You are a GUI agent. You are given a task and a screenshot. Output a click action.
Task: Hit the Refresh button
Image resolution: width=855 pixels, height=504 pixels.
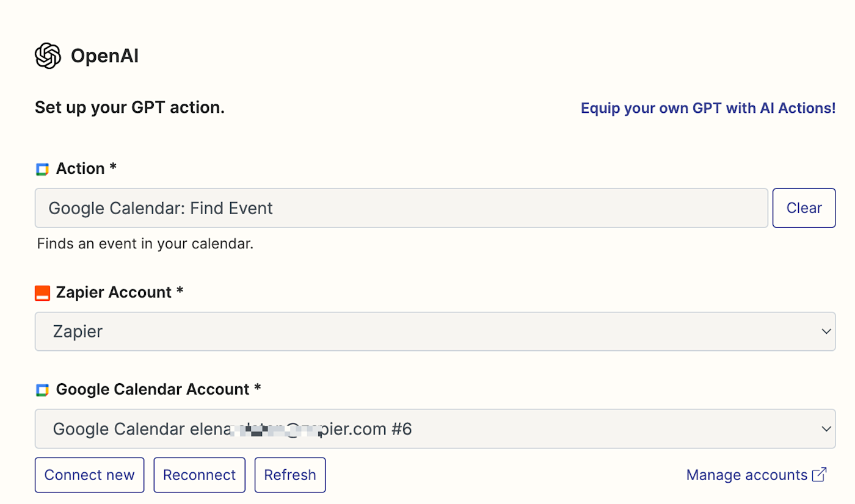[290, 475]
